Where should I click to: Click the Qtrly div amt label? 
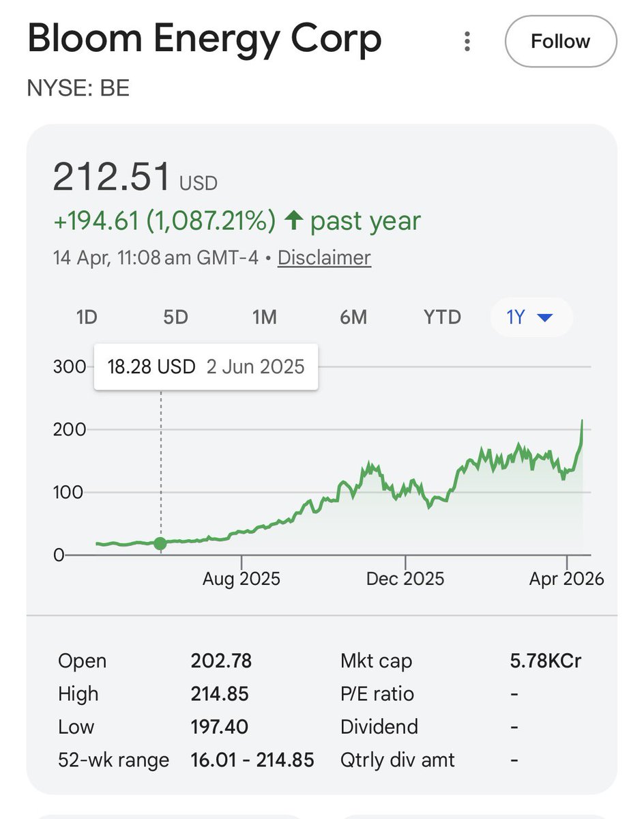[x=398, y=760]
